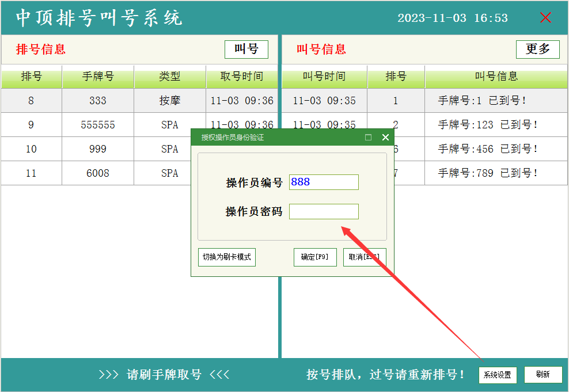Image resolution: width=569 pixels, height=392 pixels.
Task: Click 排号 cell 1 in called list
Action: tap(396, 101)
